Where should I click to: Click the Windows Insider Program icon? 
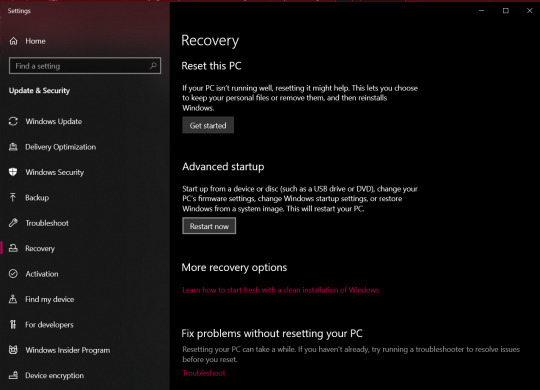[13, 350]
